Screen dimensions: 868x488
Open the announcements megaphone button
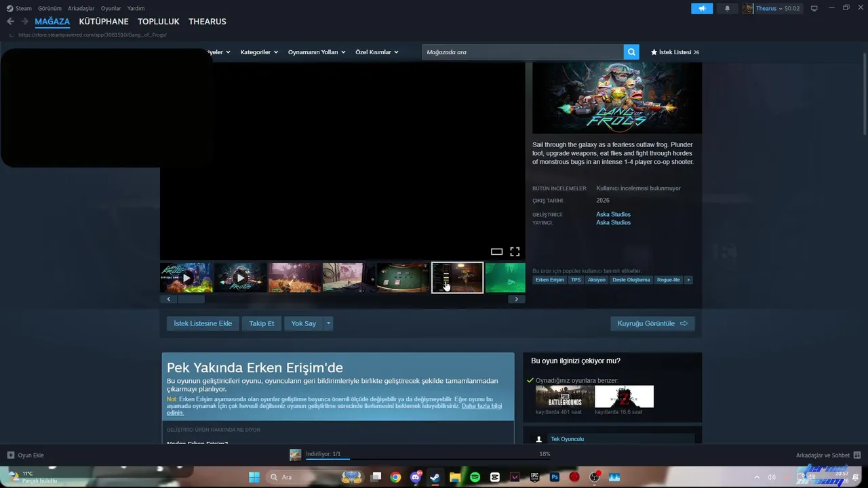click(x=702, y=8)
